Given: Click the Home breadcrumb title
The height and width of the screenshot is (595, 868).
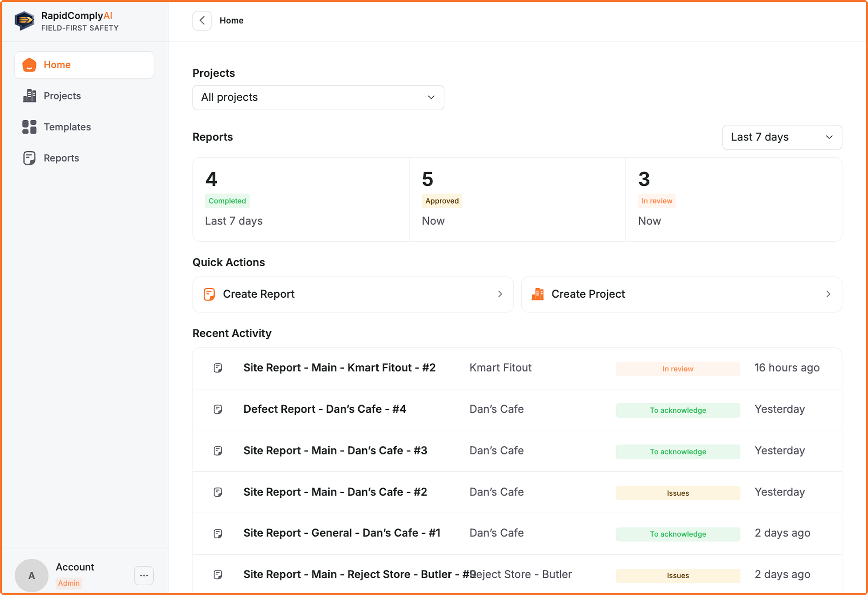Looking at the screenshot, I should click(x=232, y=21).
